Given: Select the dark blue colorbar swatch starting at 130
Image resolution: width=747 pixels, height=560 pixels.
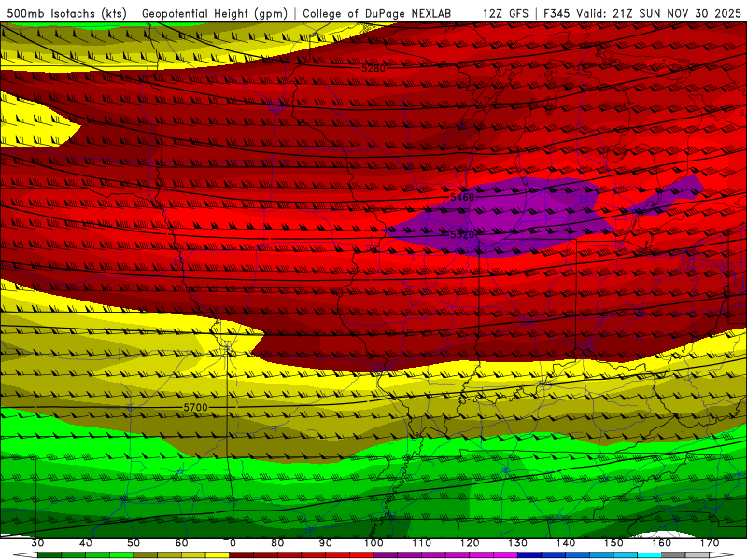Looking at the screenshot, I should (x=529, y=555).
